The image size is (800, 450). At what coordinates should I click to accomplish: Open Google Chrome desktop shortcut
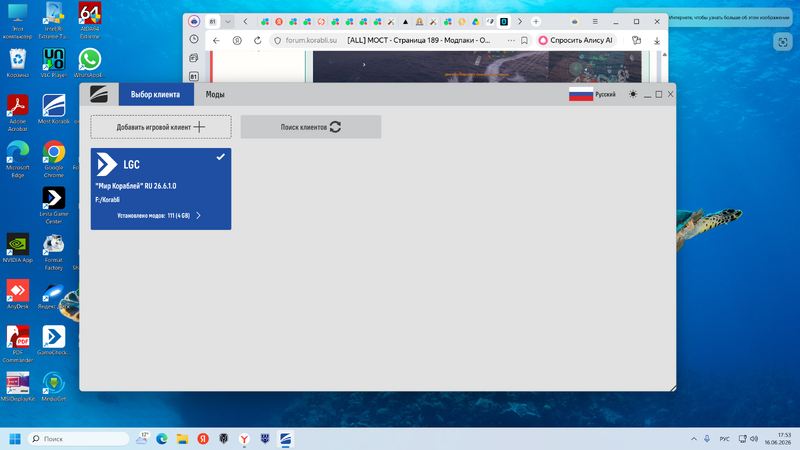[54, 159]
